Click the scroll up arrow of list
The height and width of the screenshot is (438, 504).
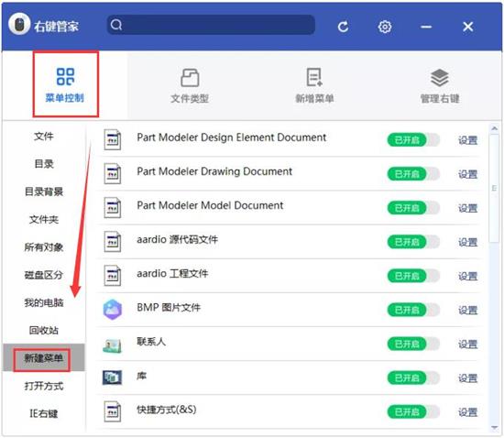tap(494, 128)
